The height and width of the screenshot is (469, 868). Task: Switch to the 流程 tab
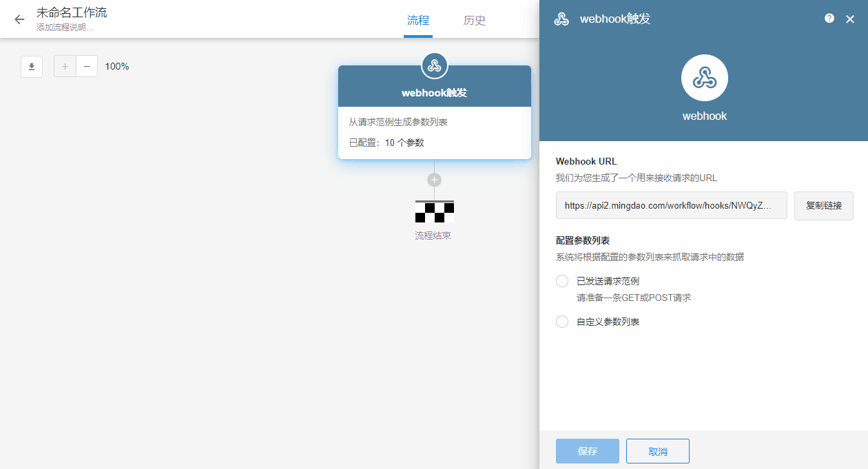(x=418, y=20)
